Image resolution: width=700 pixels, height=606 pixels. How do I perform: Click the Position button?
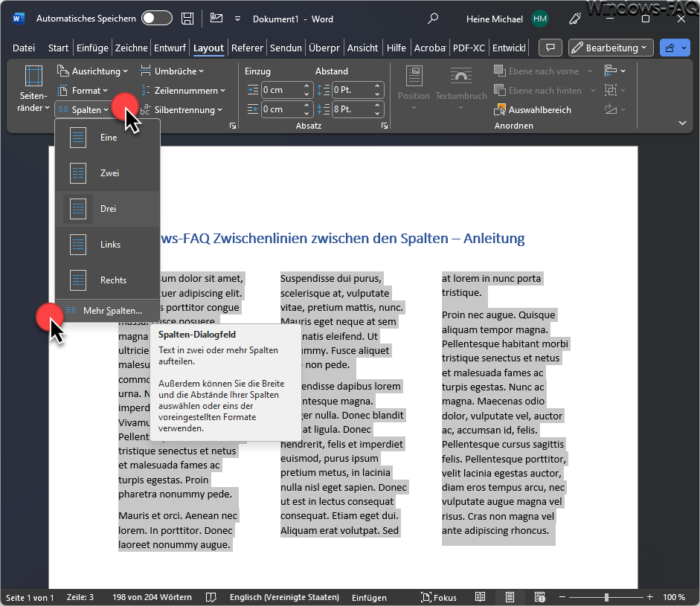click(414, 88)
